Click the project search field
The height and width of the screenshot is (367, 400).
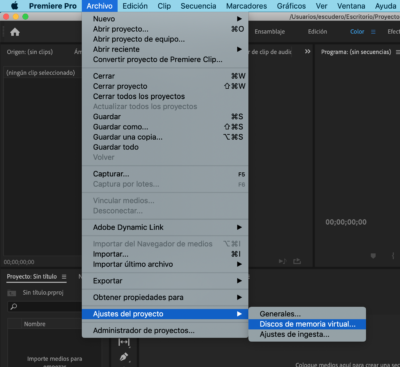(45, 306)
